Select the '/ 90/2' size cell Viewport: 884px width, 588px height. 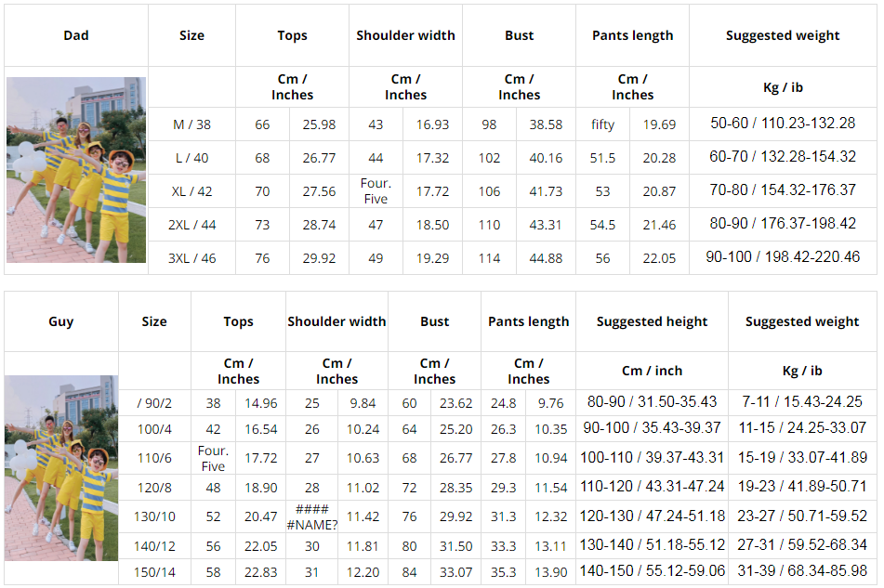coord(154,403)
